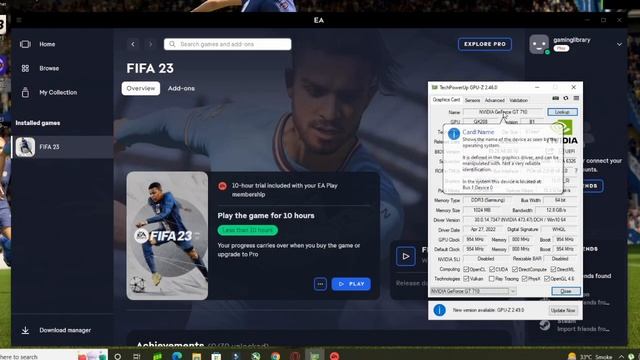
Task: Toggle the DirectCompute checkbox
Action: [515, 269]
